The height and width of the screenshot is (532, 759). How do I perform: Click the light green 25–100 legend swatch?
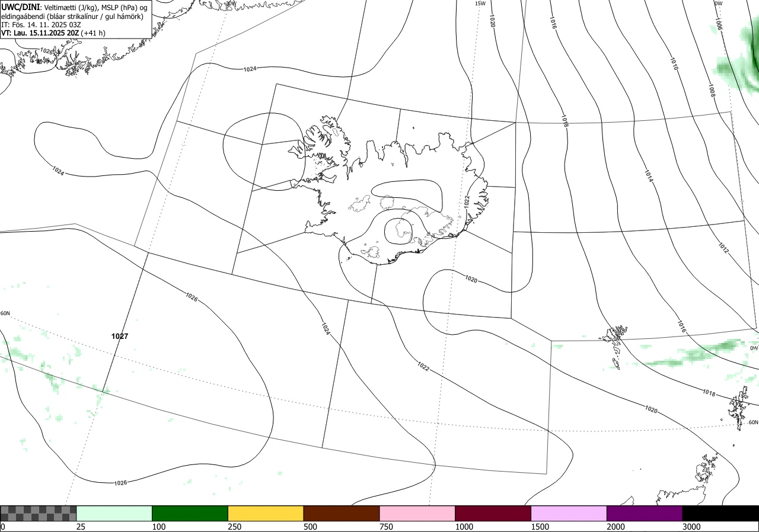[114, 513]
